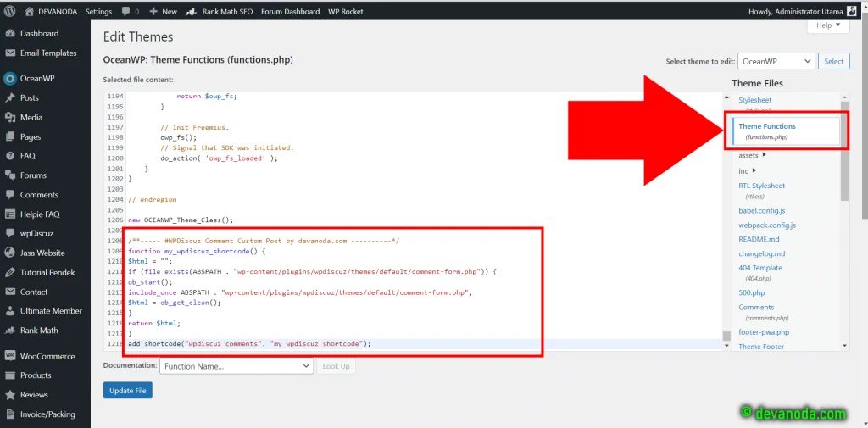Open the Stylesheet theme file
Screen dimensions: 868x428
pyautogui.click(x=755, y=100)
